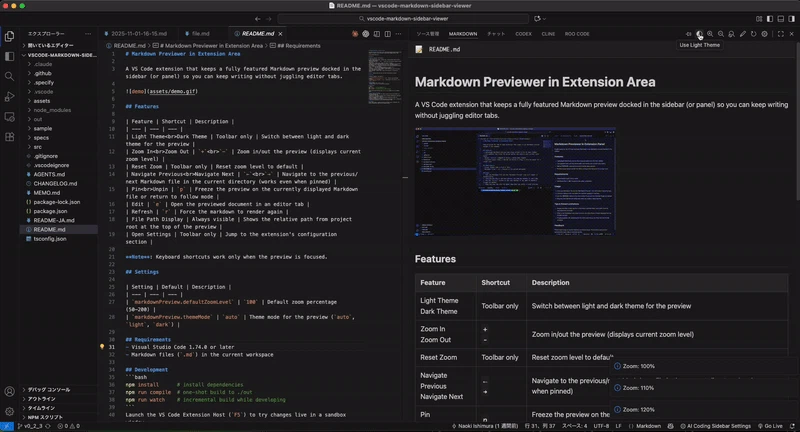Click the demo screenshot in preview
Screen dimensions: 800x432
pos(515,182)
